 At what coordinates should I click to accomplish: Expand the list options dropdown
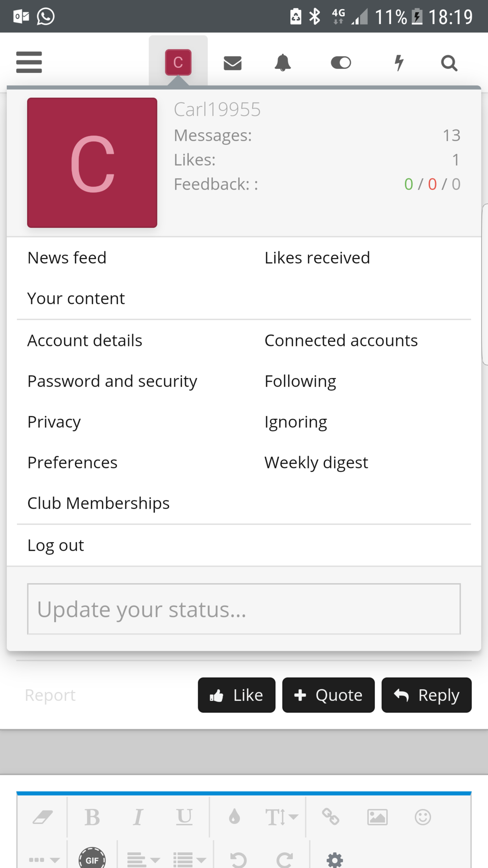click(190, 860)
